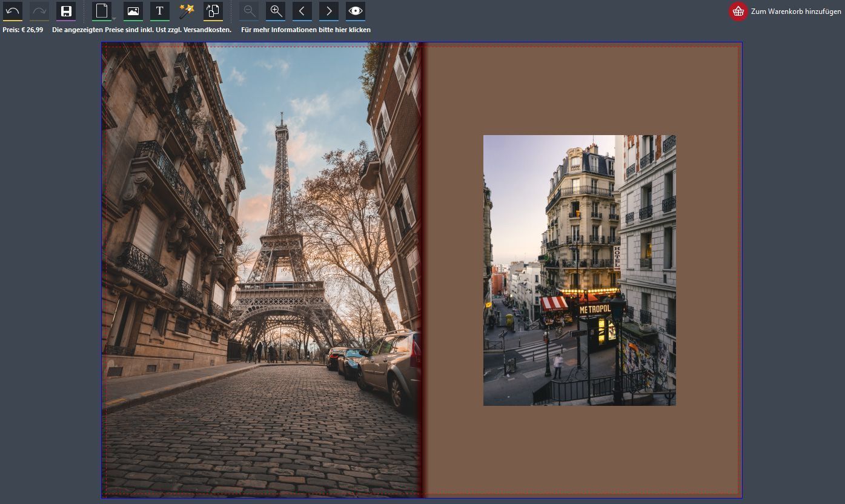This screenshot has width=845, height=504.
Task: Redo the previously undone action
Action: coord(39,11)
